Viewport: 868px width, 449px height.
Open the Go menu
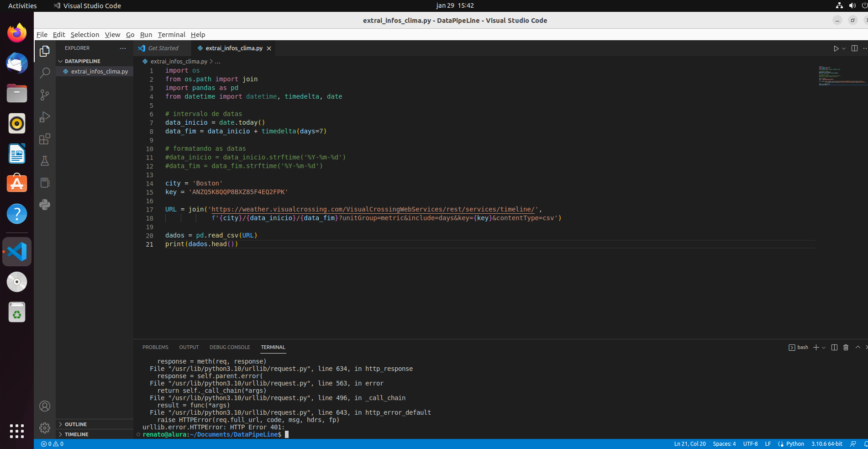pos(130,35)
